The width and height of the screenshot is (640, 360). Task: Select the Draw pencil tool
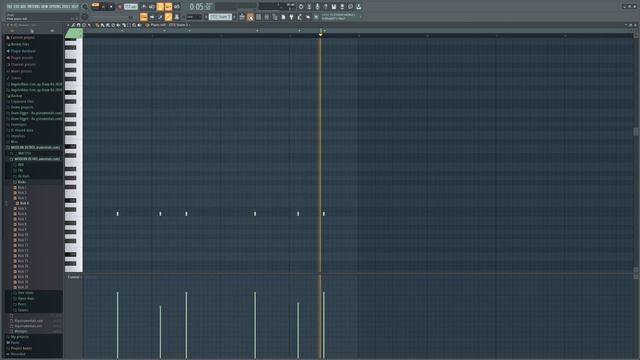click(97, 25)
